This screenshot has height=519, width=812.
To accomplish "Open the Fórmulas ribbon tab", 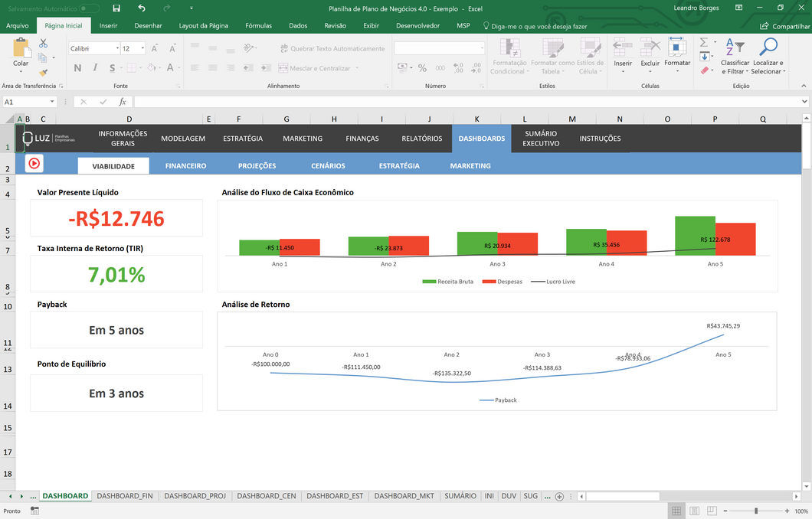I will [x=258, y=25].
